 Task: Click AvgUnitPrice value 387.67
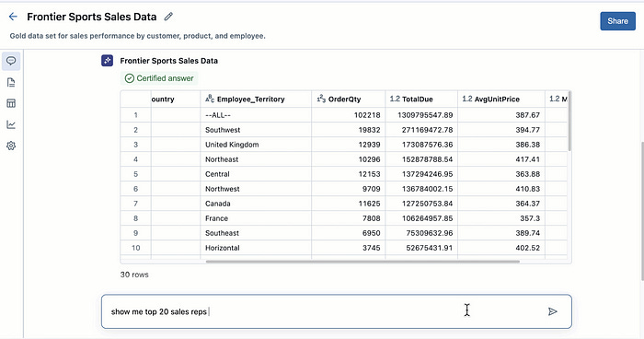(528, 115)
